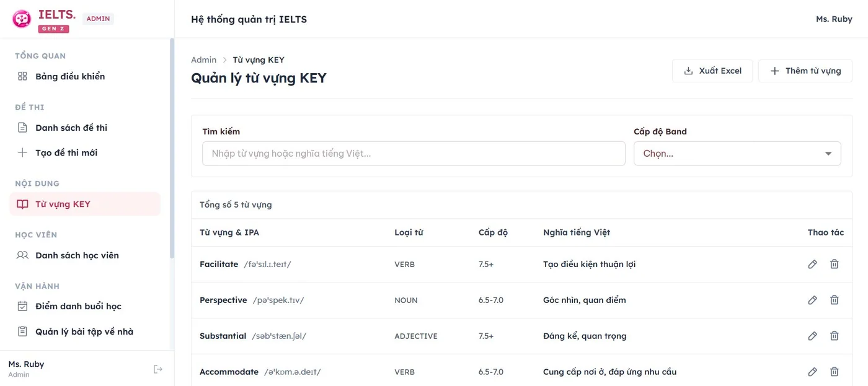Click the Cấp độ column header
Image resolution: width=868 pixels, height=386 pixels.
pyautogui.click(x=493, y=232)
